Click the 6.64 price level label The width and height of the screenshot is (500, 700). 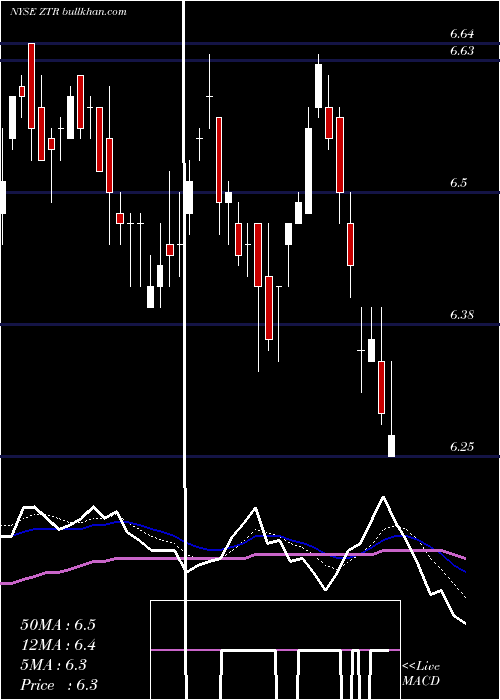click(462, 34)
